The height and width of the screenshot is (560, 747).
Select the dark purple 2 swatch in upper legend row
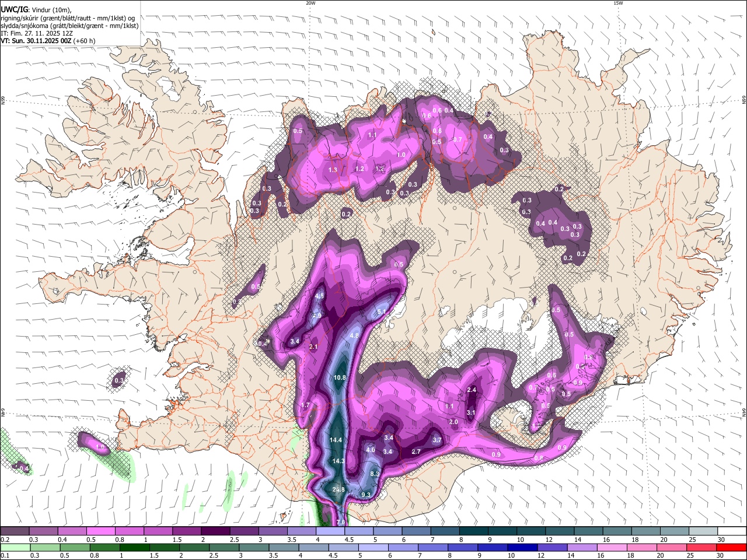pyautogui.click(x=215, y=531)
